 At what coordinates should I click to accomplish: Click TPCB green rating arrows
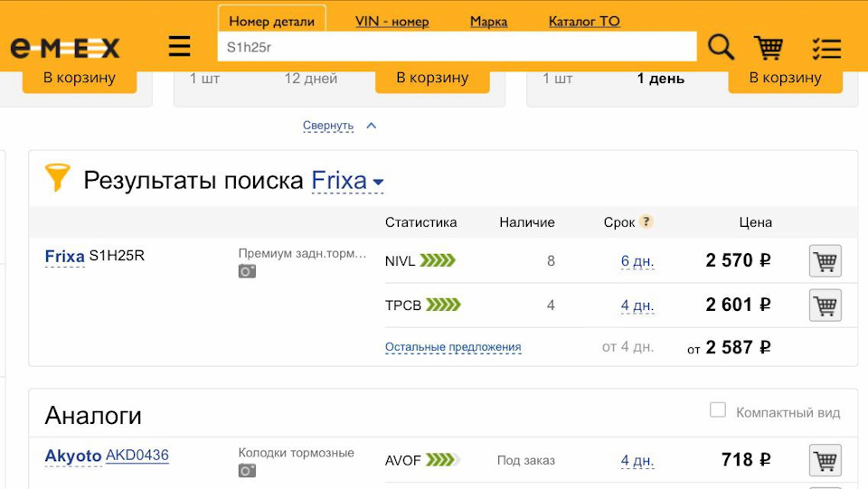click(x=443, y=305)
